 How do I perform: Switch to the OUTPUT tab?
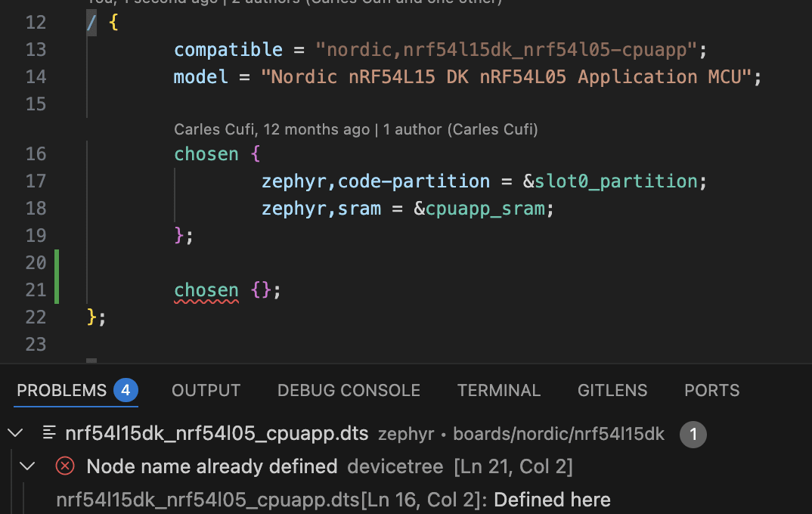click(206, 390)
